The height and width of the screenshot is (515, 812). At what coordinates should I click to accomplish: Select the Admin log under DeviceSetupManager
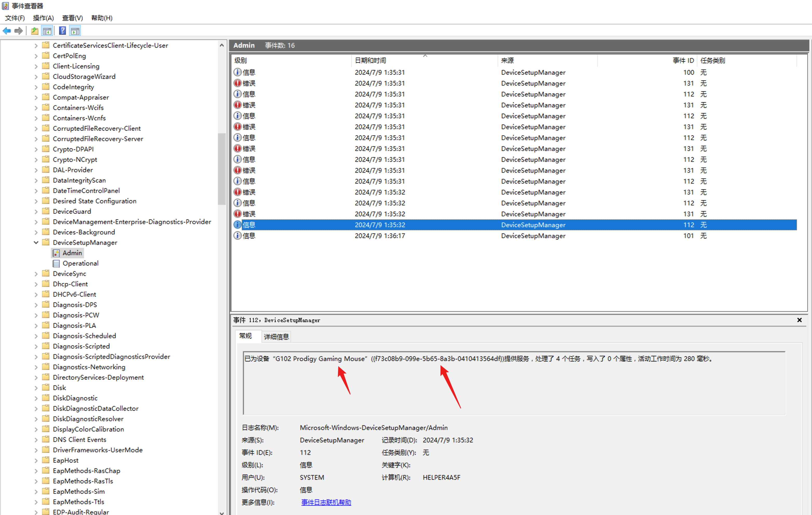click(x=72, y=253)
